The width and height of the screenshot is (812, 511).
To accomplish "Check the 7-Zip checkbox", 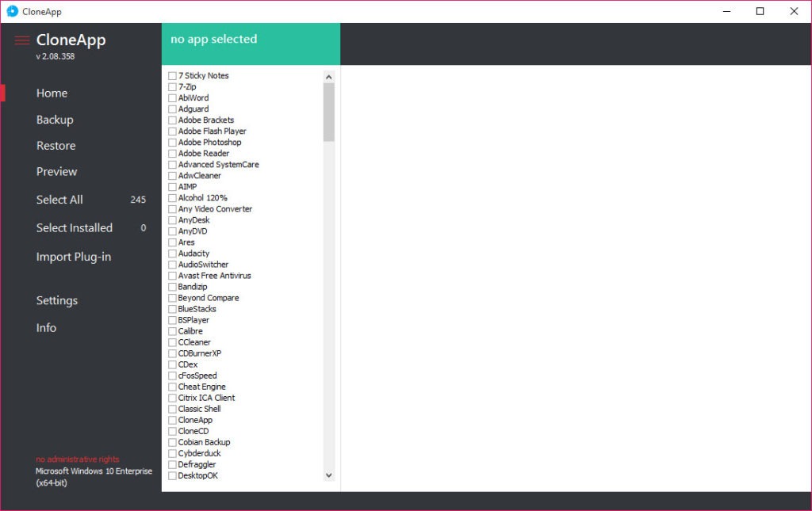I will 172,87.
